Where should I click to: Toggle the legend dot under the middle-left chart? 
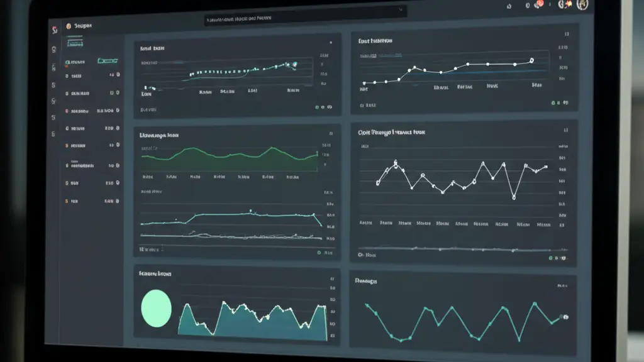coord(319,253)
